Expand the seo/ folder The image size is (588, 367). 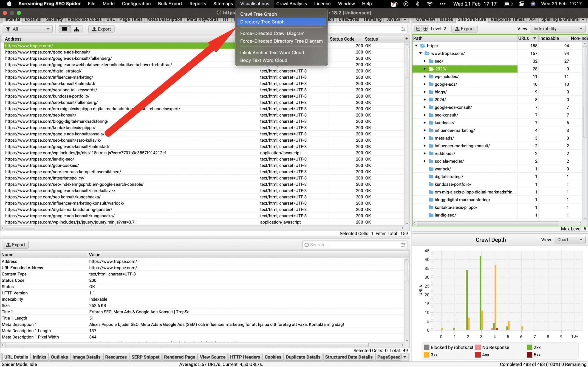(x=424, y=61)
